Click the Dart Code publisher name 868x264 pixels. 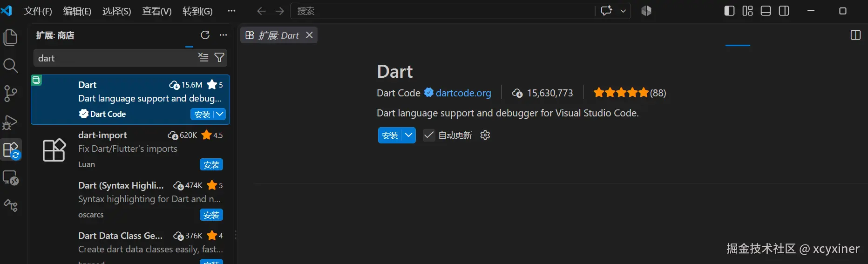(x=399, y=93)
